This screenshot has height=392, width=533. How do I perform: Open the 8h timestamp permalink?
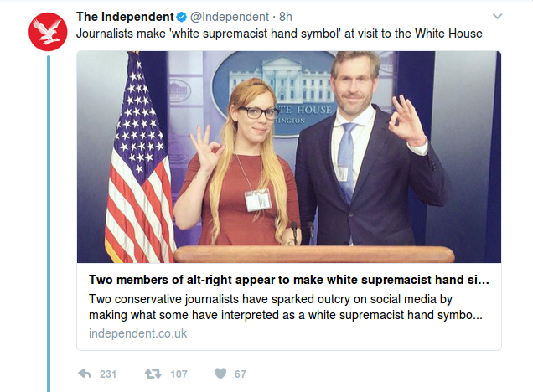pyautogui.click(x=286, y=17)
